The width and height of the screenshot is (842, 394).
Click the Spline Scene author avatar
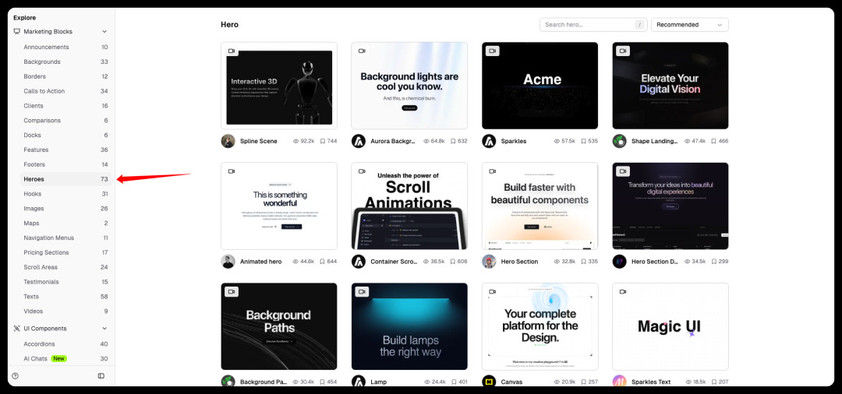[228, 141]
